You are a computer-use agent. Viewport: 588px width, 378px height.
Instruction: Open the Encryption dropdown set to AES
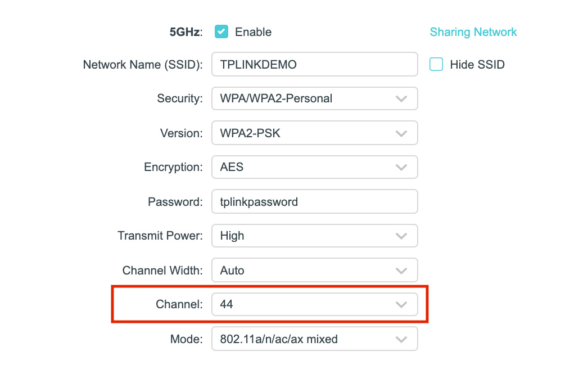tap(314, 167)
